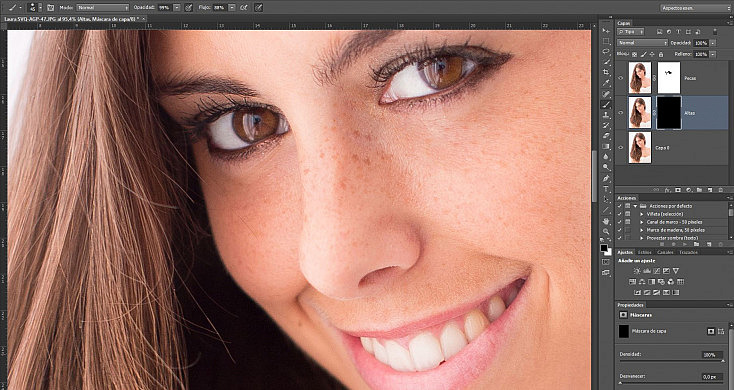734x390 pixels.
Task: Select the Eraser tool
Action: [606, 136]
